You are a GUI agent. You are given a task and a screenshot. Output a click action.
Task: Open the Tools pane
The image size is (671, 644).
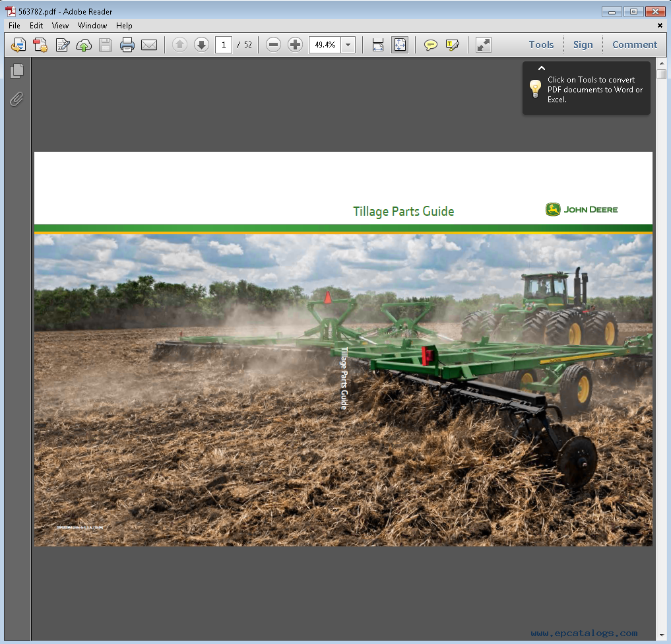541,45
